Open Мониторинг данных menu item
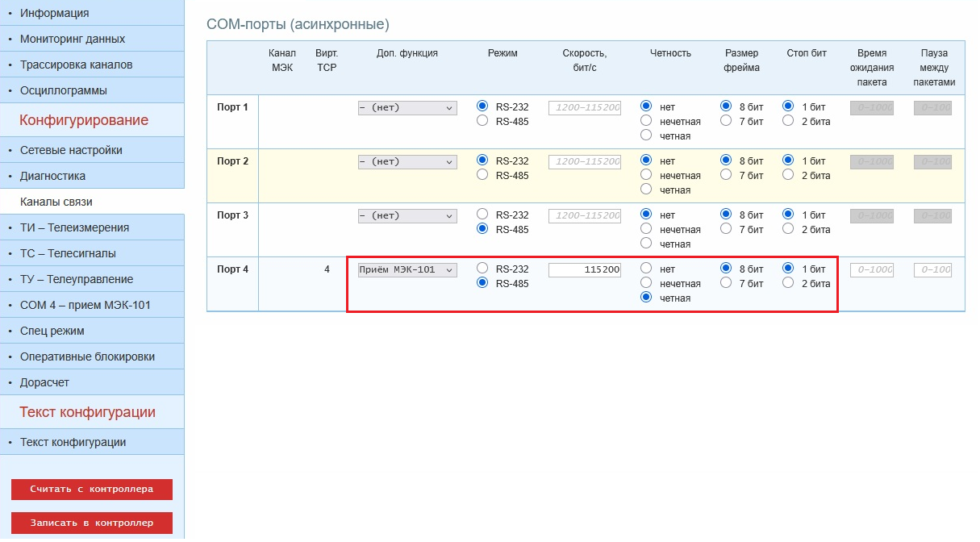Image resolution: width=980 pixels, height=542 pixels. click(73, 39)
